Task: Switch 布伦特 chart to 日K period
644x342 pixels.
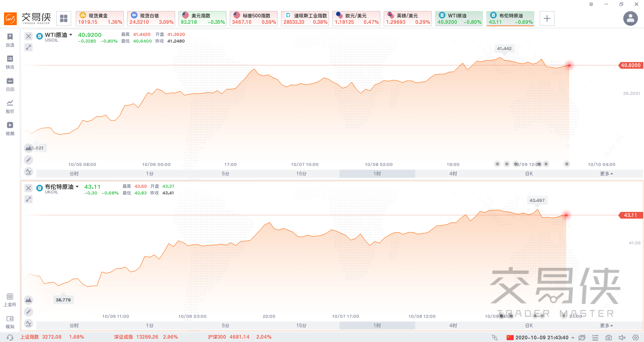Action: point(529,326)
